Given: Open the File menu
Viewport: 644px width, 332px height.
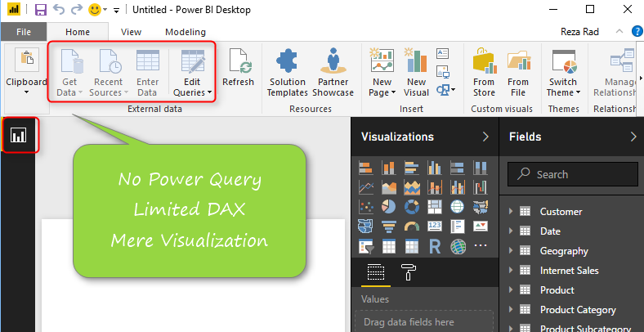Looking at the screenshot, I should (x=24, y=32).
